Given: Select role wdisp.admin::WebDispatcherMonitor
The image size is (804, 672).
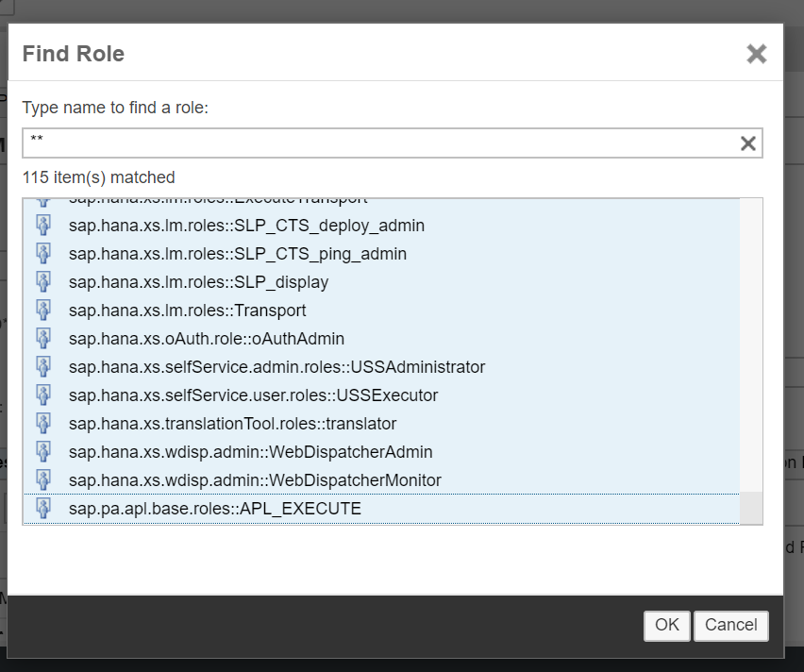Looking at the screenshot, I should pos(381,480).
